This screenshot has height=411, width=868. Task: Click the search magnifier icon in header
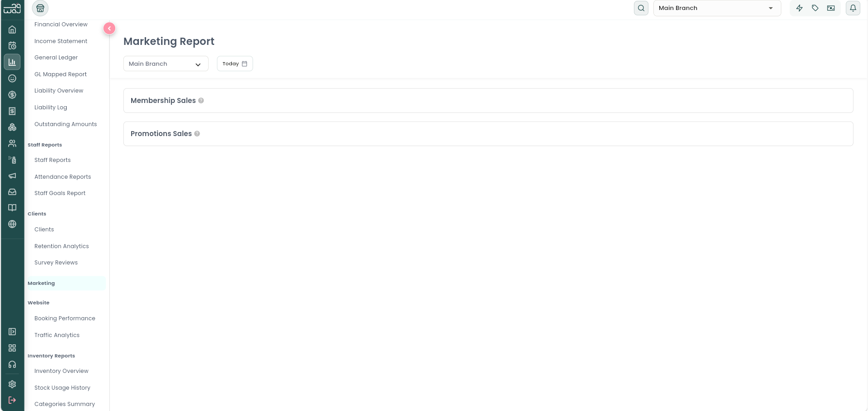click(x=641, y=8)
